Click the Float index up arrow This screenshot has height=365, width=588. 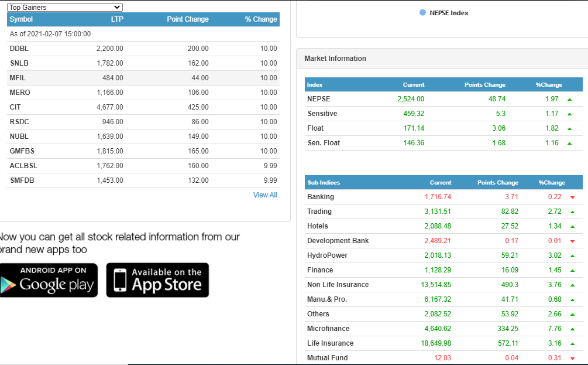(570, 129)
